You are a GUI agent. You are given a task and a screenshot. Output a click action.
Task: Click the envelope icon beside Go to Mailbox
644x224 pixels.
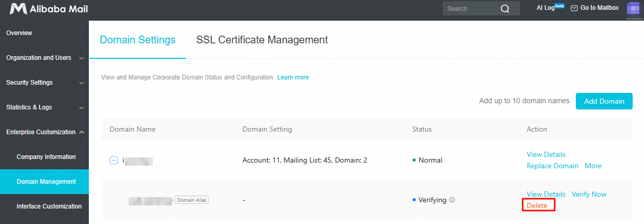[x=574, y=8]
